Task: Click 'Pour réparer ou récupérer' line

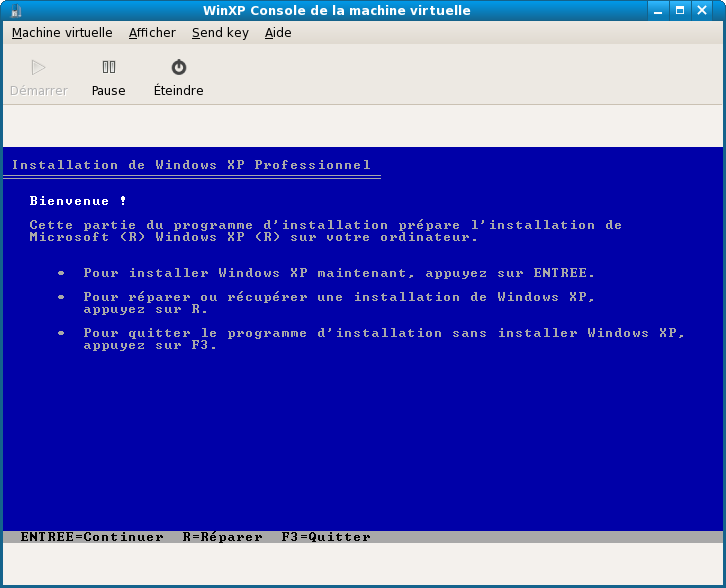Action: (338, 303)
